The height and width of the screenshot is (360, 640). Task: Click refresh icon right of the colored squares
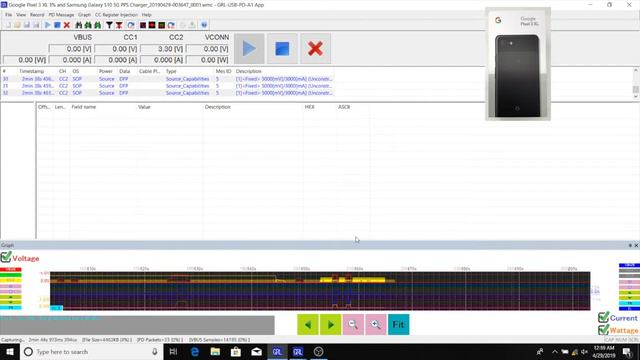(171, 25)
